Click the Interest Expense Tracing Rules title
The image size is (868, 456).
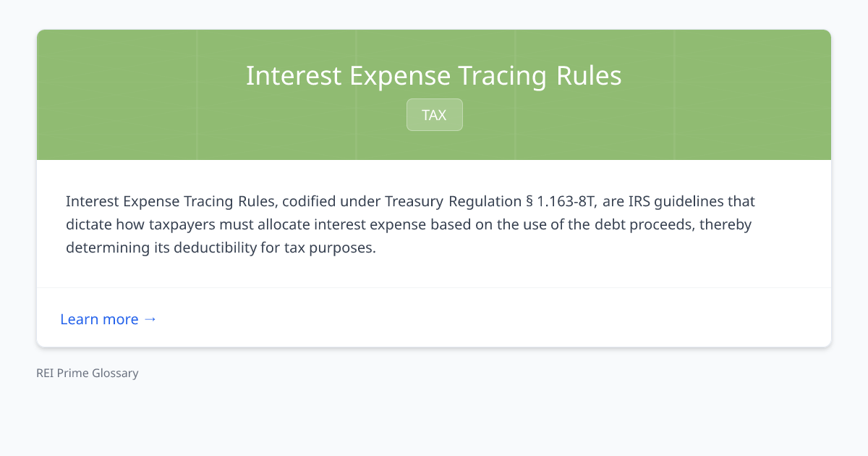tap(434, 75)
